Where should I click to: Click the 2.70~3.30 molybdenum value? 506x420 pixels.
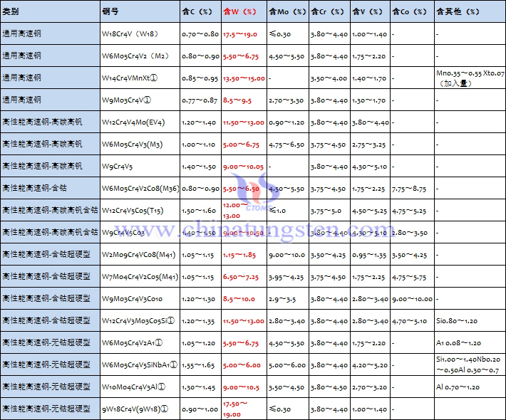coord(286,100)
